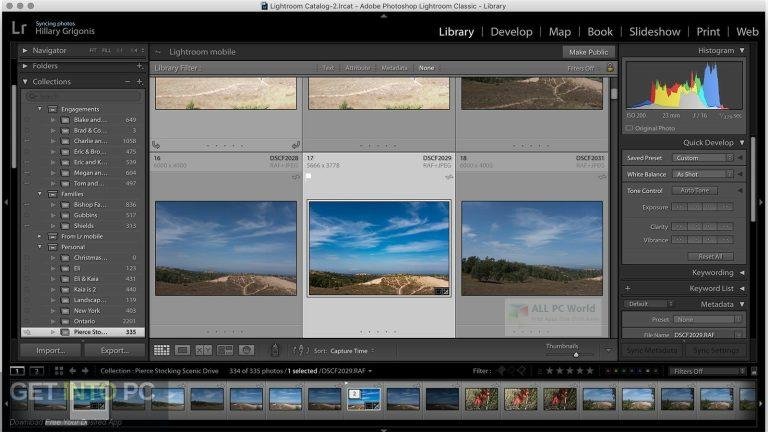Click the Import... button
768x432 pixels.
click(x=50, y=350)
